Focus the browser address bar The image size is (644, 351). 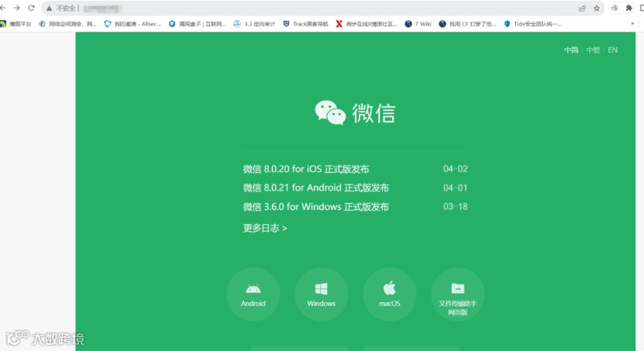[322, 9]
